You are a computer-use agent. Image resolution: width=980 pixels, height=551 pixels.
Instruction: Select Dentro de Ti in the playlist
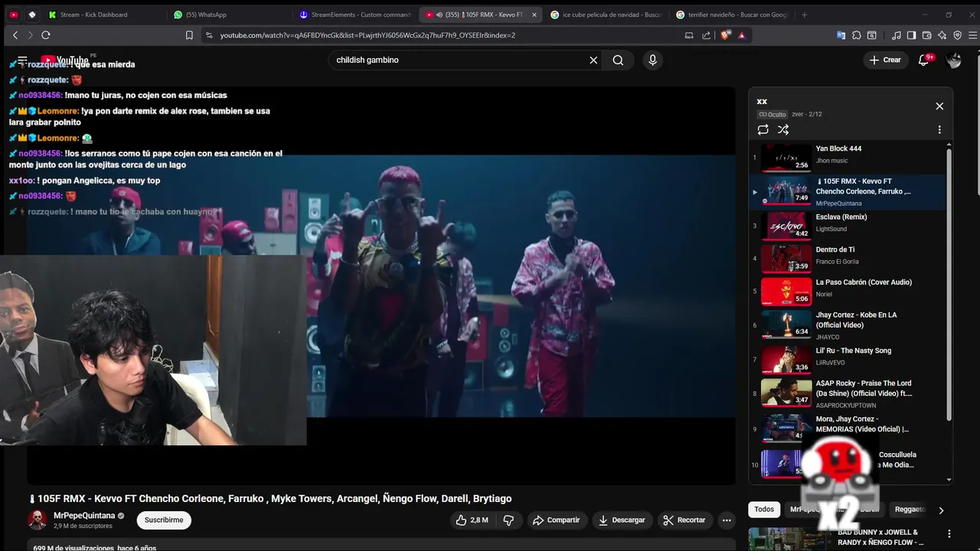click(x=848, y=258)
